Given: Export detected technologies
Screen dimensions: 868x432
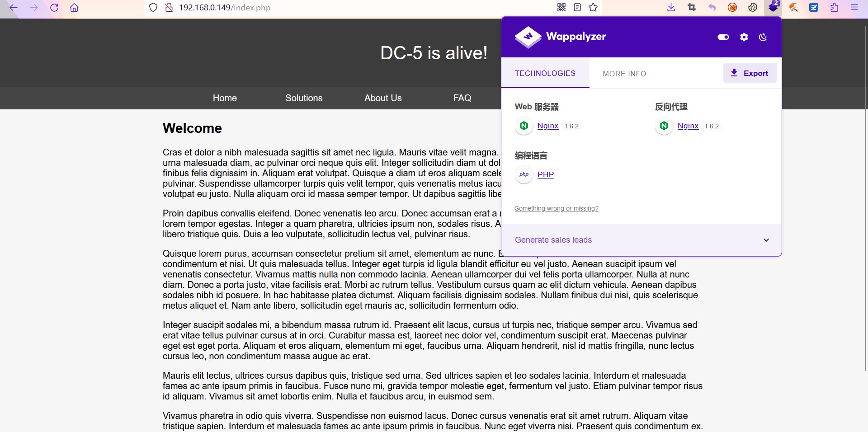Looking at the screenshot, I should (750, 73).
